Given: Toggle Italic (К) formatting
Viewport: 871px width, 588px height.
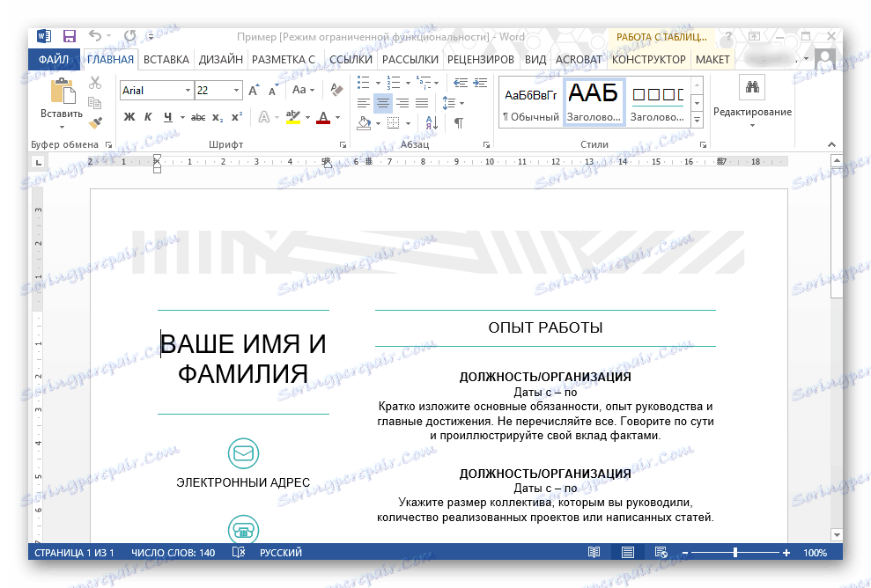Looking at the screenshot, I should [148, 117].
